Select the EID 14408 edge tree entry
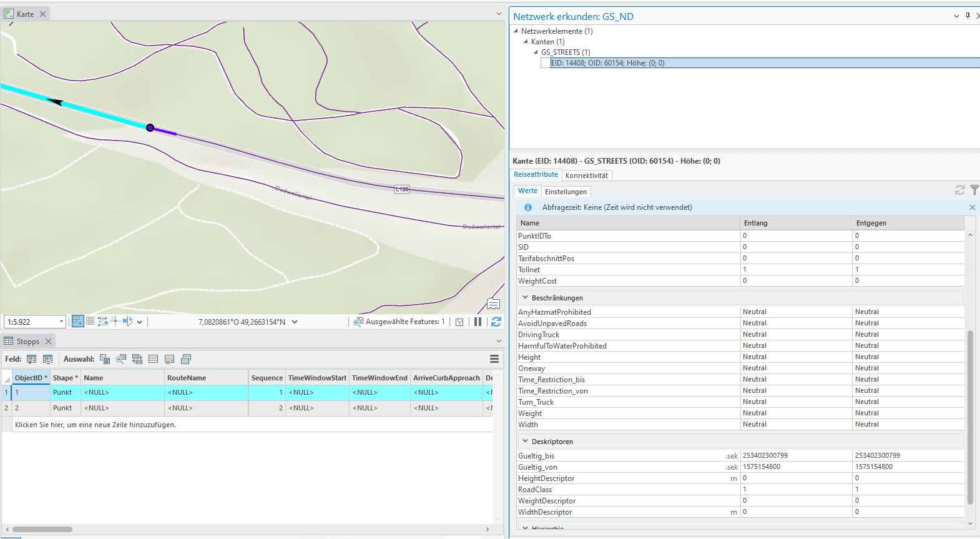The height and width of the screenshot is (539, 980). (607, 63)
